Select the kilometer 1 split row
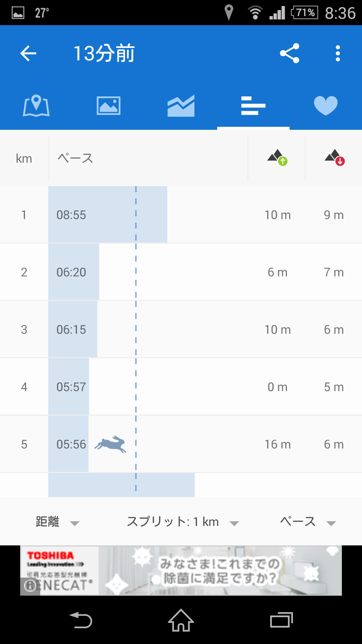This screenshot has height=644, width=362. coord(181,215)
